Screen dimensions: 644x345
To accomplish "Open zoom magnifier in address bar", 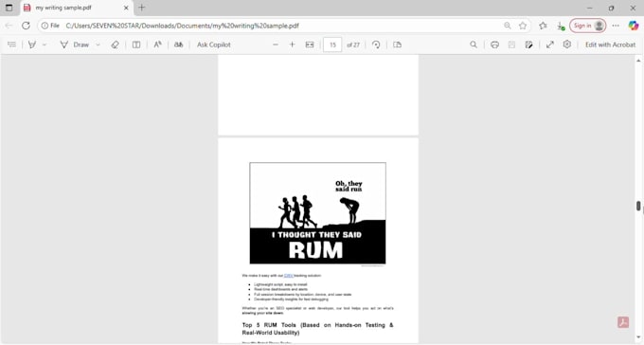I will 508,26.
